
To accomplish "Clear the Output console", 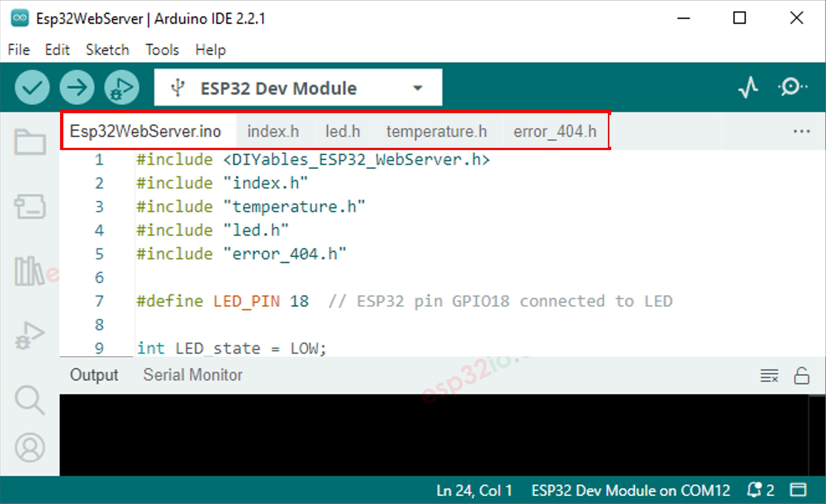I will tap(768, 375).
